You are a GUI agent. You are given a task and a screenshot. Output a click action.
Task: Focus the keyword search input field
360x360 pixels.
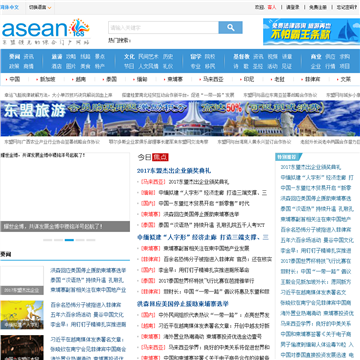163,28
